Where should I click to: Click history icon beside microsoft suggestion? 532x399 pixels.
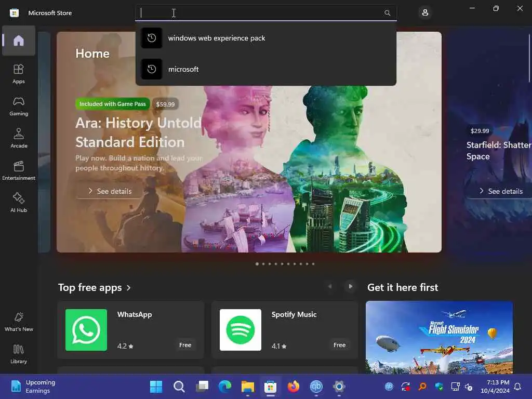[x=151, y=69]
